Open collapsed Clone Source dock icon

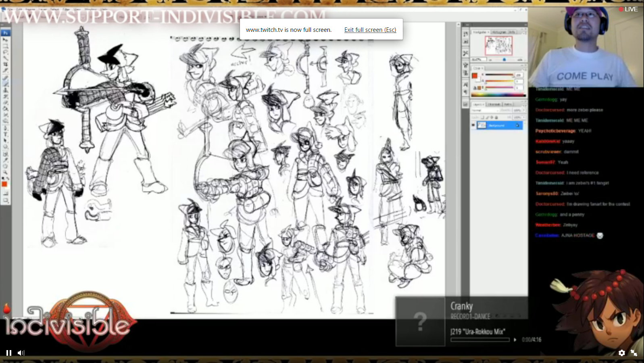point(465,73)
